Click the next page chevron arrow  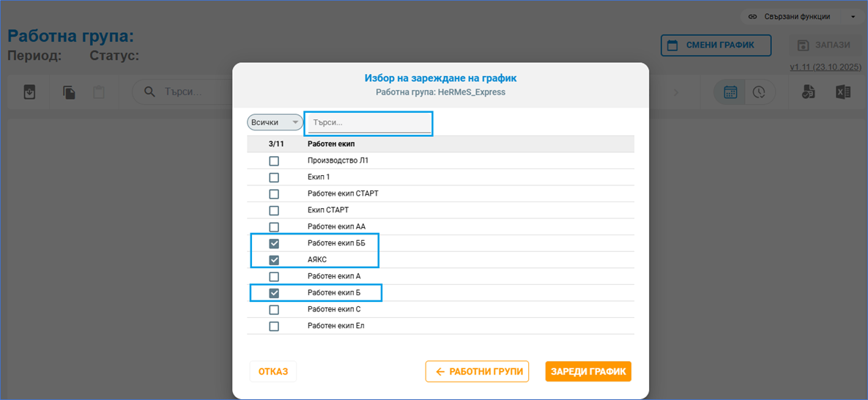676,92
